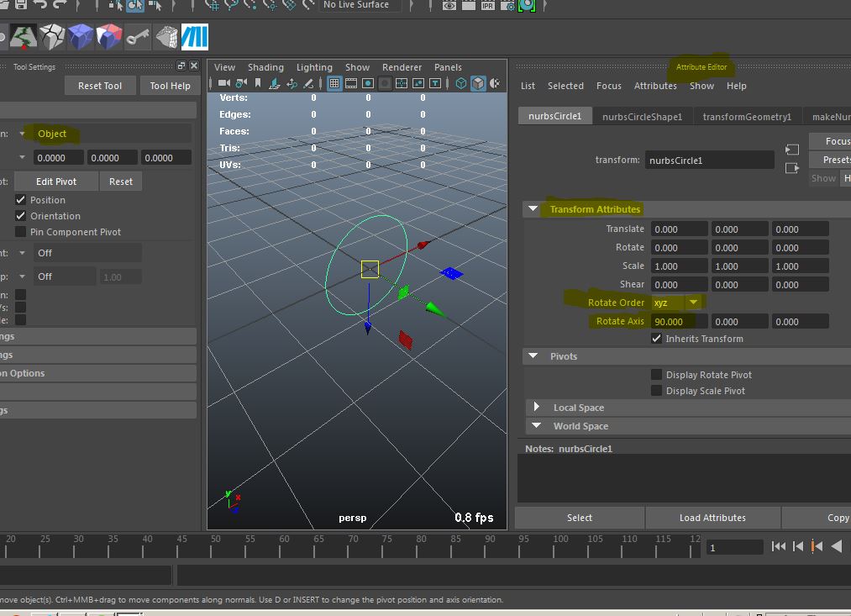Click the camera bookmark icon in the viewport toolbar
This screenshot has height=616, width=851.
pyautogui.click(x=257, y=82)
